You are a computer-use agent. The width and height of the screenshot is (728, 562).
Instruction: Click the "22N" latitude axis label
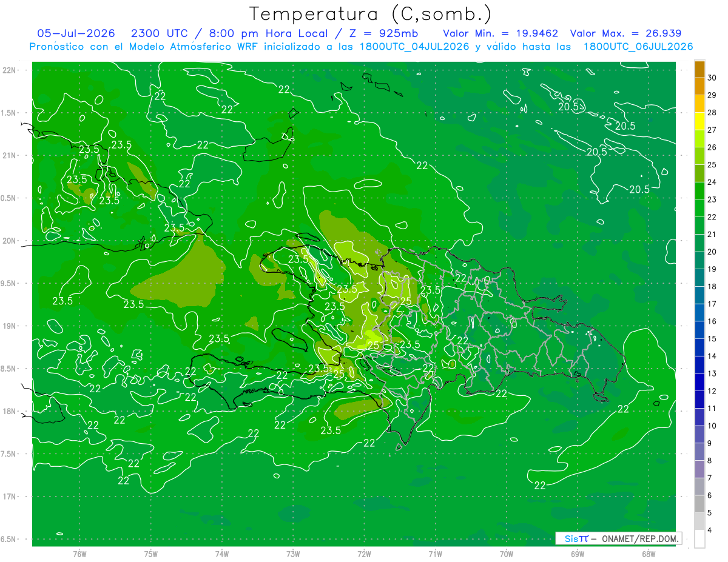pyautogui.click(x=10, y=70)
